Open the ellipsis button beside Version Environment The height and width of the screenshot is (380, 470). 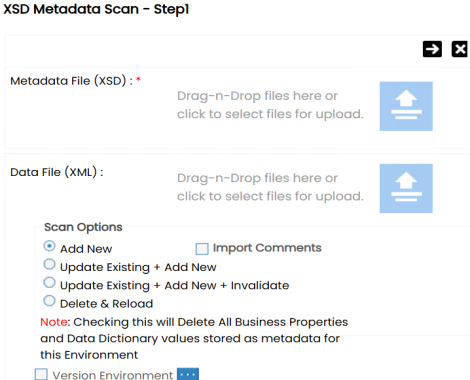tap(188, 374)
